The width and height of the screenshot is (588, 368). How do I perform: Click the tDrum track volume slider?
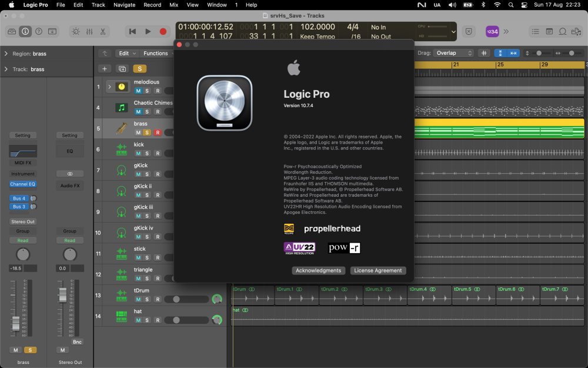(186, 299)
